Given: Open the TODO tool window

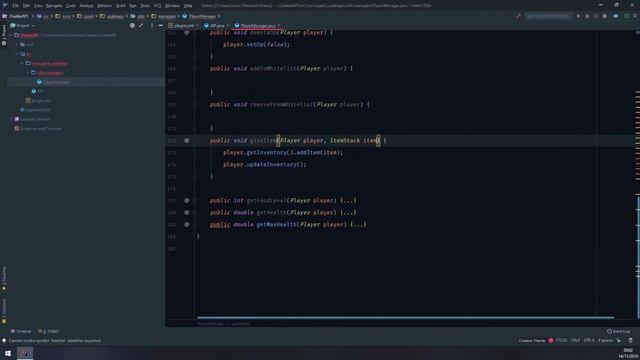Looking at the screenshot, I should pyautogui.click(x=49, y=331).
